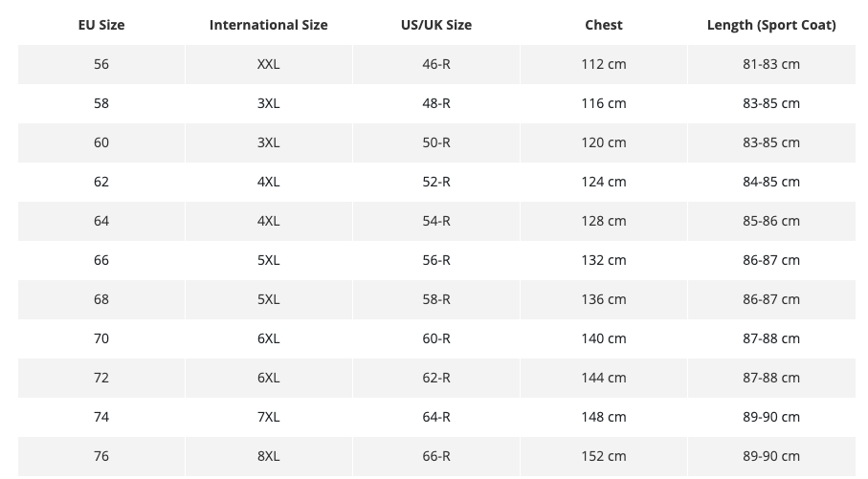The image size is (868, 479).
Task: Click the 112 cm chest cell
Action: (603, 64)
